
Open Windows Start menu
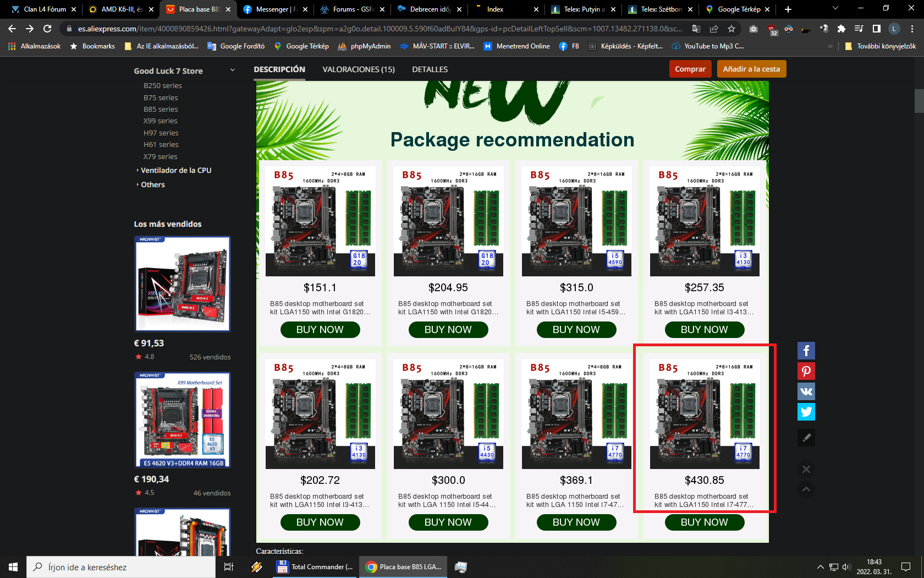(x=13, y=567)
